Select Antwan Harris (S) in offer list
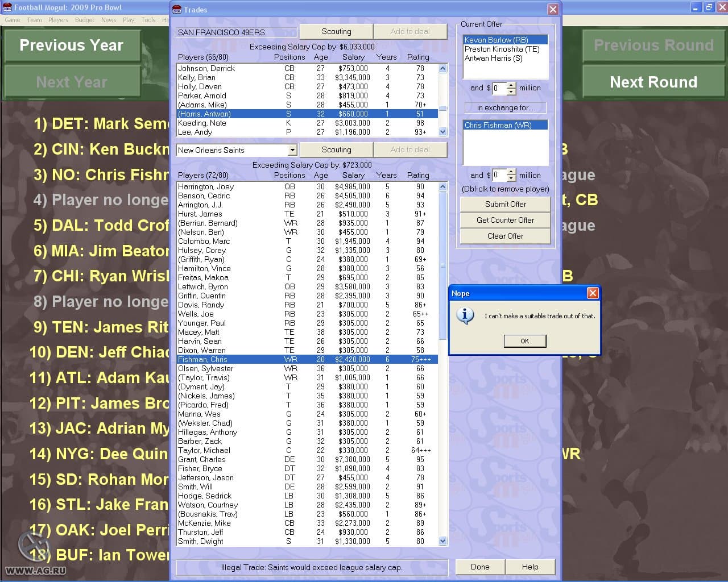 tap(505, 58)
